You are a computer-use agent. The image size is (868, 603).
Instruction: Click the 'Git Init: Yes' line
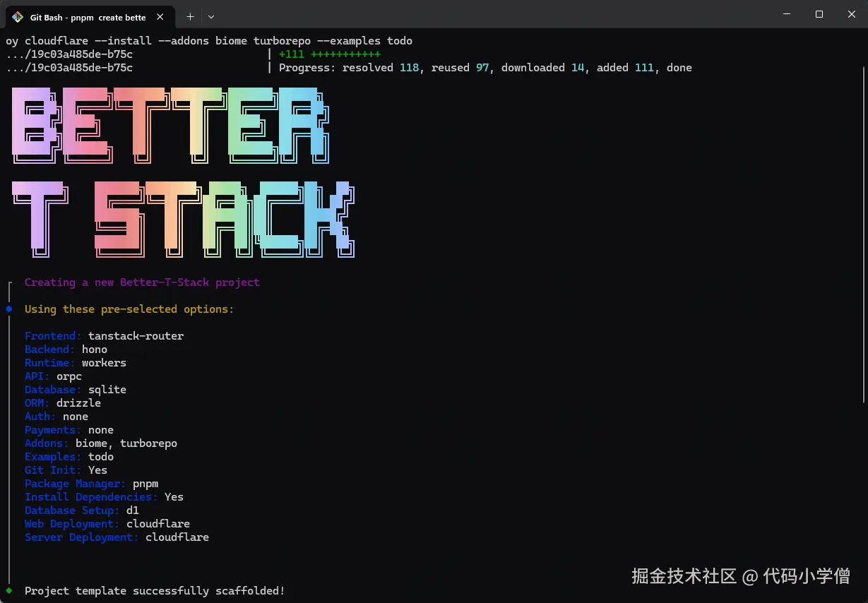tap(66, 470)
